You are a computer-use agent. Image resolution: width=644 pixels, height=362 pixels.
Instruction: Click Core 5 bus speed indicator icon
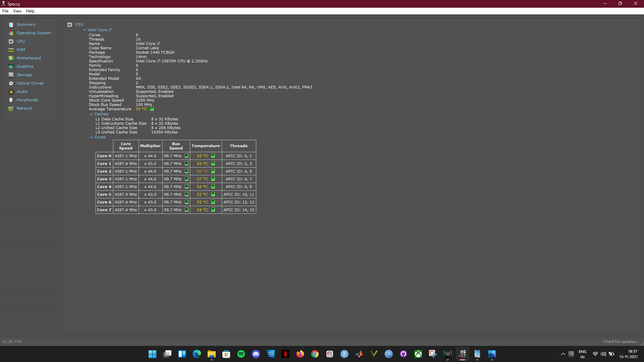(x=186, y=194)
